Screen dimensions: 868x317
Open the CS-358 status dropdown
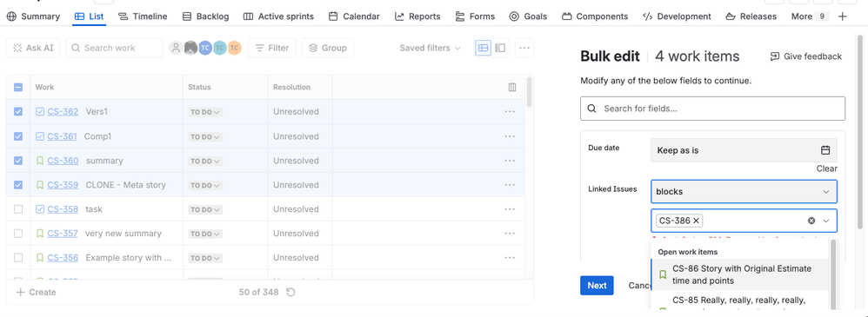tap(205, 209)
